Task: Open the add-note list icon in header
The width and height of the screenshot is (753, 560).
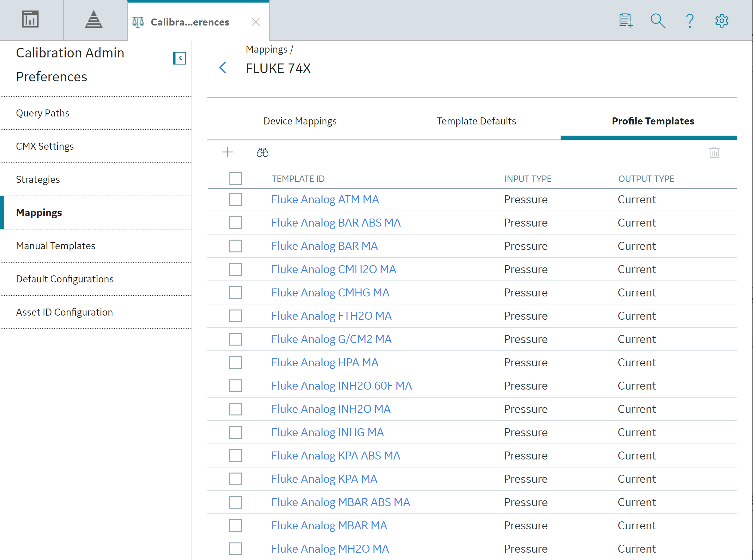Action: pos(626,21)
